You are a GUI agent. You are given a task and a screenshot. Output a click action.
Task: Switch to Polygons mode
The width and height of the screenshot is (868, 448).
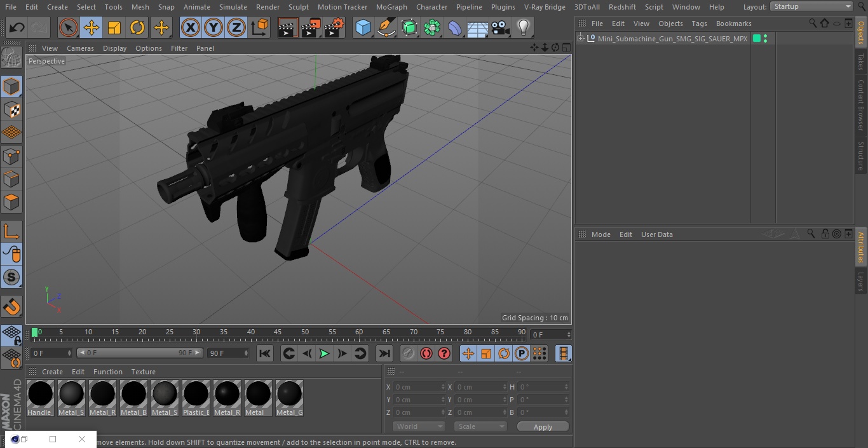11,202
